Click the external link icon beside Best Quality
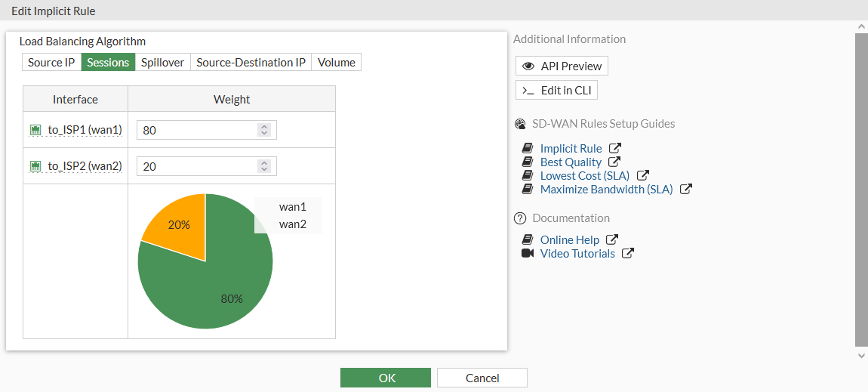The height and width of the screenshot is (392, 868). click(614, 162)
